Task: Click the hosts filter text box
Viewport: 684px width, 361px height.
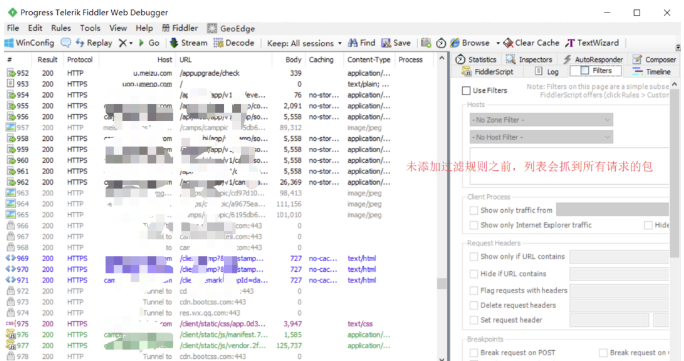Action: (x=569, y=166)
